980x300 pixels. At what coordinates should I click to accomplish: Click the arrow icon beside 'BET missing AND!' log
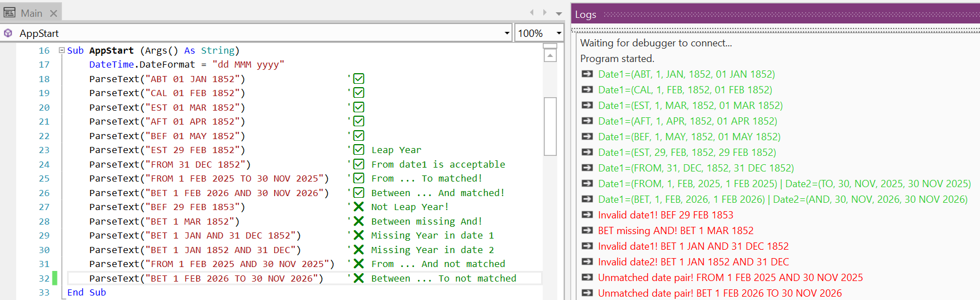(x=587, y=231)
